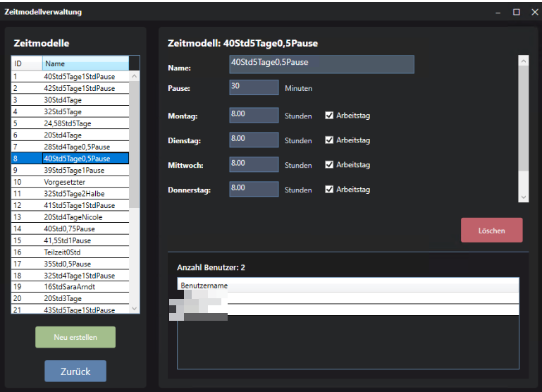Focus the Pause minutes input field
The width and height of the screenshot is (542, 392).
[x=254, y=87]
